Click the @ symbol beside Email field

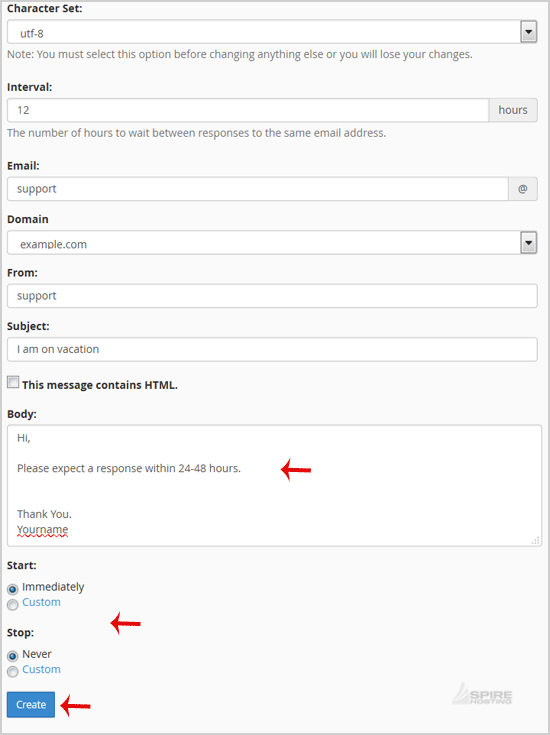(523, 189)
